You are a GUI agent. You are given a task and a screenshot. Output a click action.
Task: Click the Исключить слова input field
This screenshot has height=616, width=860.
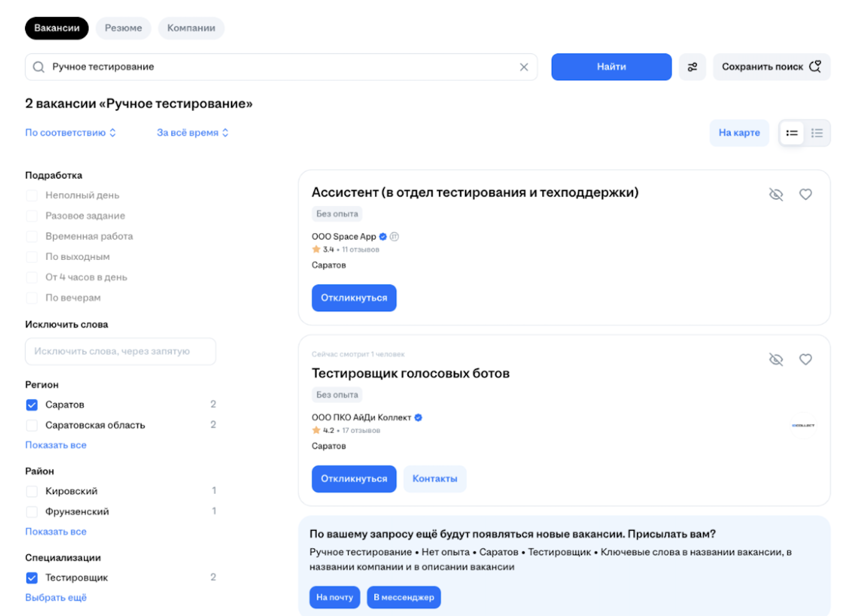tap(120, 351)
